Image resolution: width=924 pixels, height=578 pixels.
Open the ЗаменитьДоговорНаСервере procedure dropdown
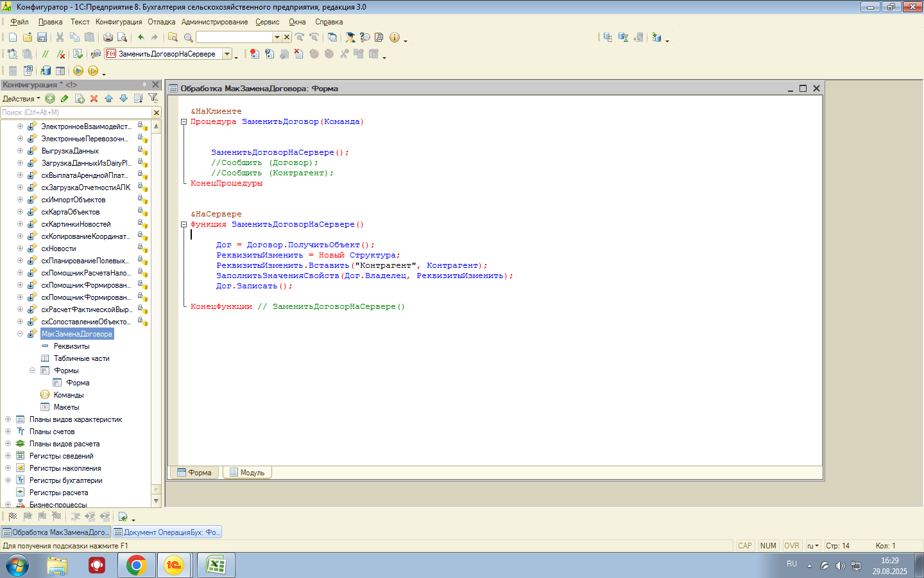pos(227,54)
